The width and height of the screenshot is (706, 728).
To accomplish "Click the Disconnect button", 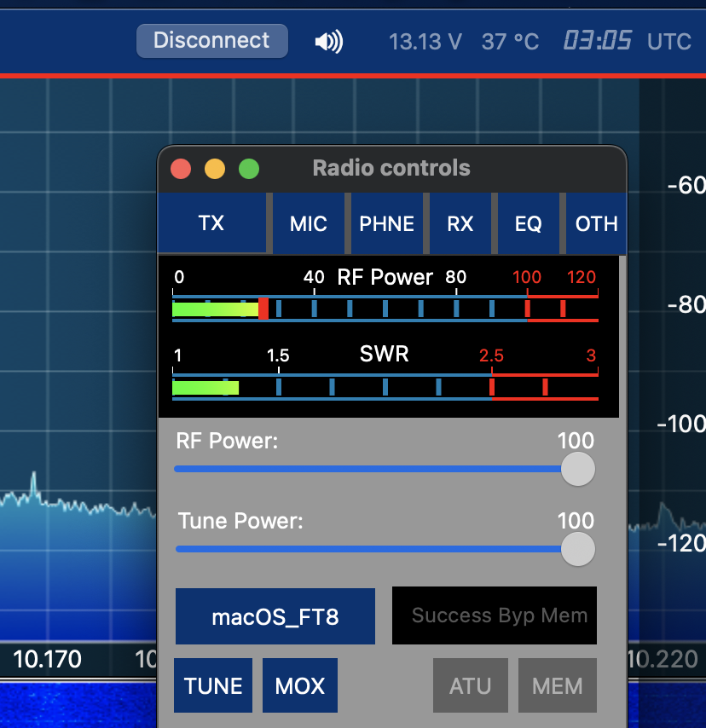I will click(211, 41).
